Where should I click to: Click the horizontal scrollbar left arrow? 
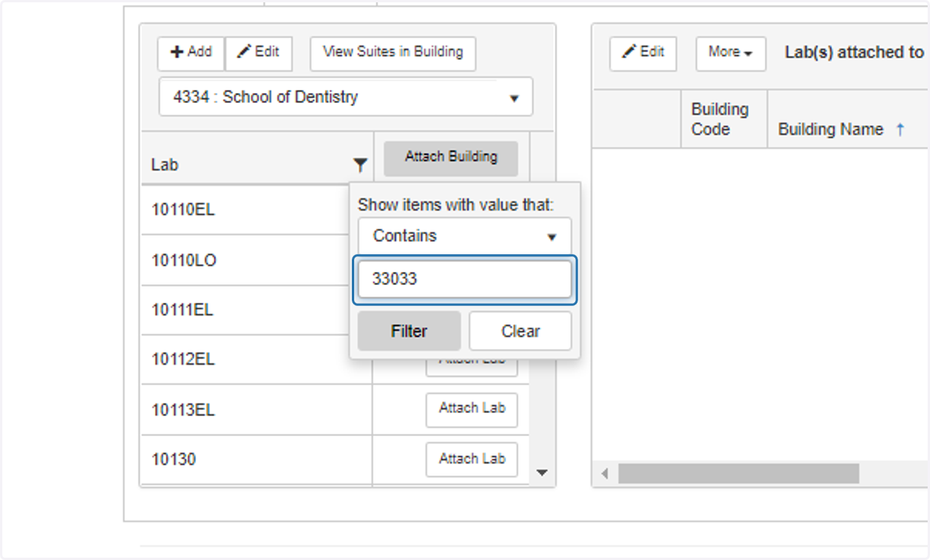[605, 473]
